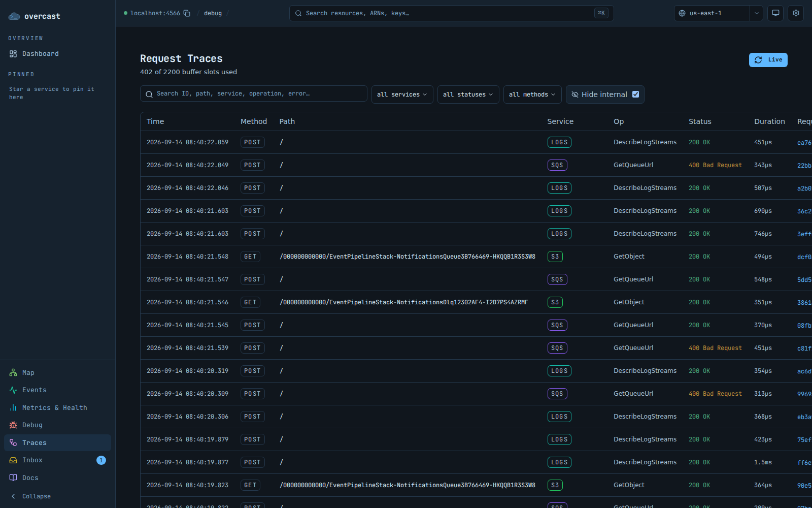812x508 pixels.
Task: Click S3 service tag at 08:40:19.823
Action: click(555, 485)
